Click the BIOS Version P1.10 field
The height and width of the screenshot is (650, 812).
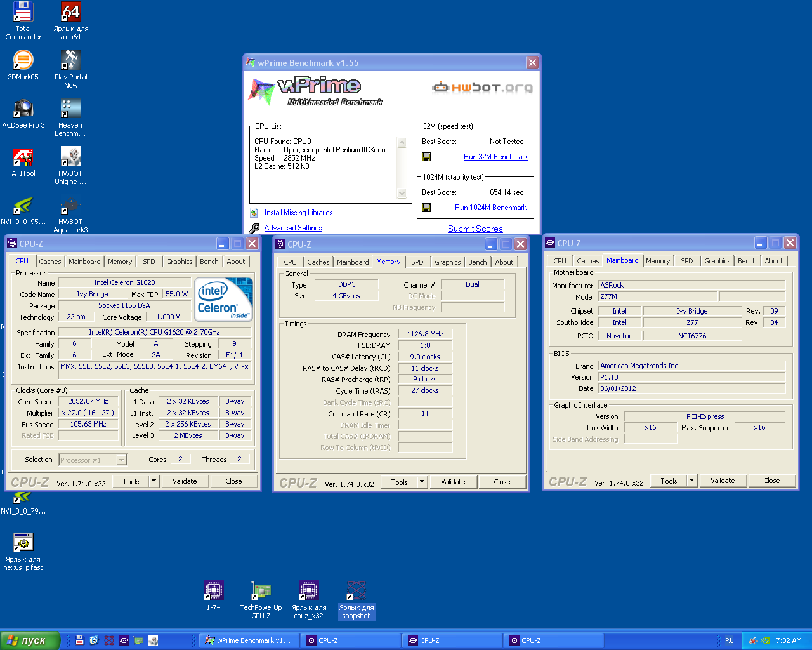[692, 377]
